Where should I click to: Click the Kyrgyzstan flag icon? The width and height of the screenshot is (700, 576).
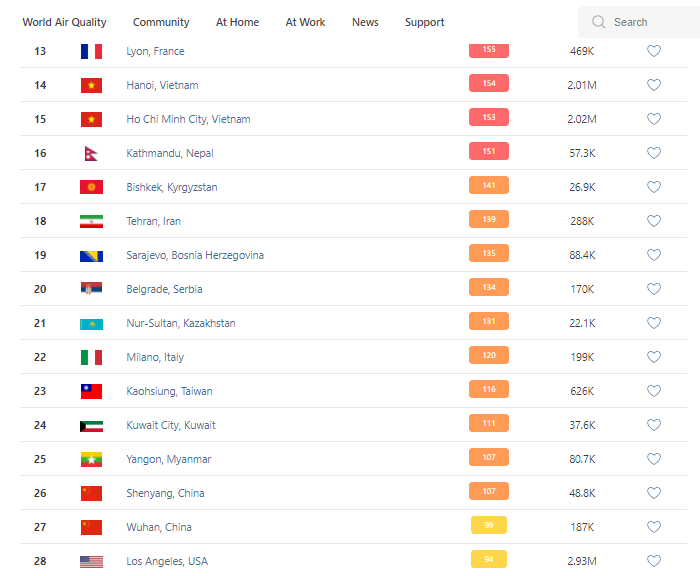click(x=91, y=187)
